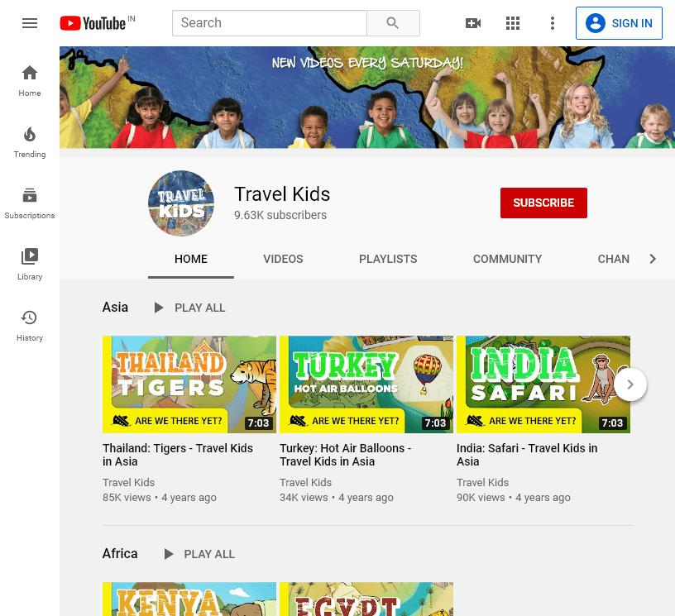This screenshot has width=675, height=616.
Task: Click Travel Kids under the Turkey video
Action: [305, 483]
